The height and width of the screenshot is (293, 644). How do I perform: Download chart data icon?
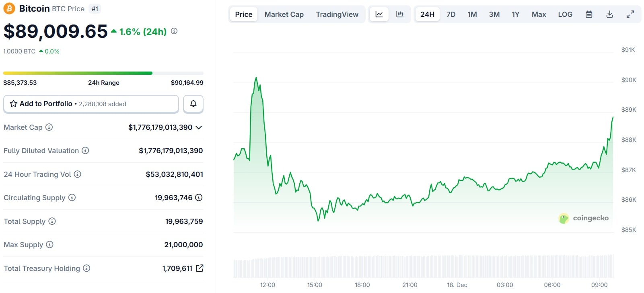[610, 14]
